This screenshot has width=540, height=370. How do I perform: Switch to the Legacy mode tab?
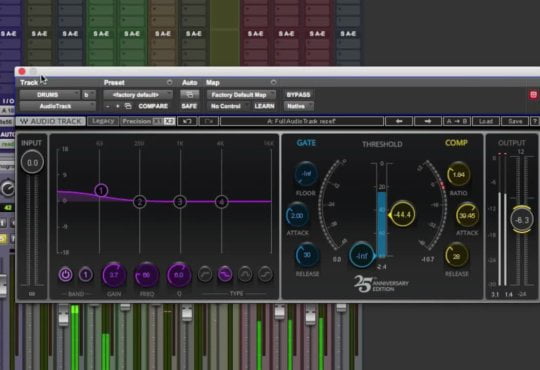coord(103,121)
